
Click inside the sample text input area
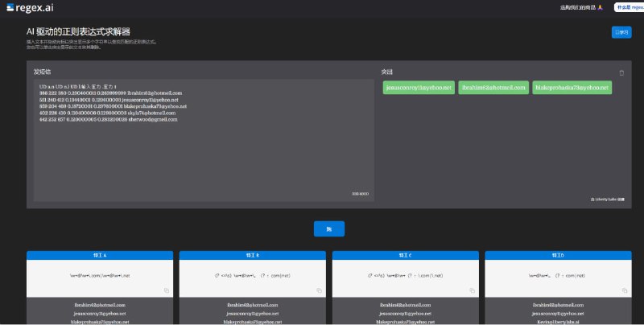tap(201, 161)
